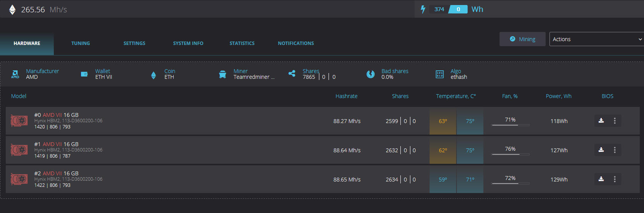Viewport: 644px width, 213px height.
Task: Click the mining cart Miner icon
Action: click(222, 74)
